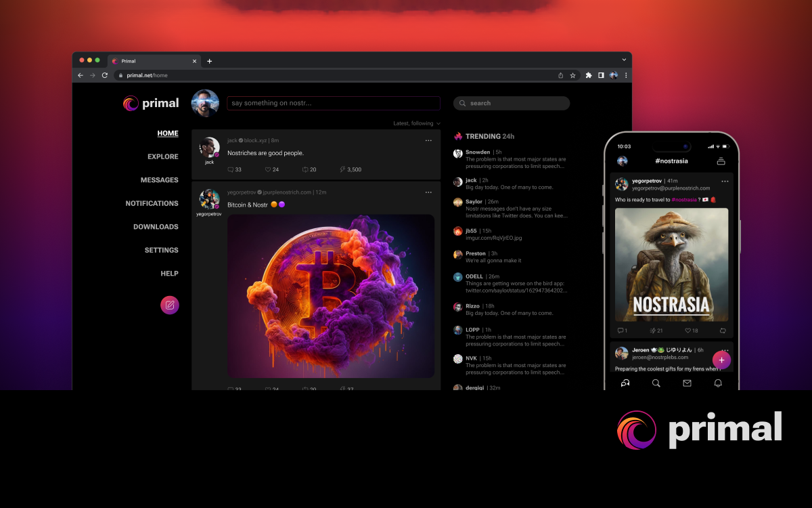Tap the phone's pink plus button
This screenshot has width=812, height=508.
(x=721, y=360)
